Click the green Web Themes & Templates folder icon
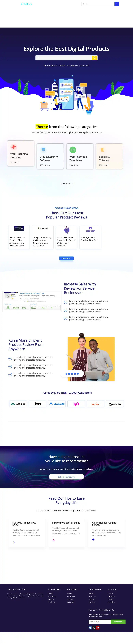This screenshot has width=133, height=644. (x=73, y=150)
